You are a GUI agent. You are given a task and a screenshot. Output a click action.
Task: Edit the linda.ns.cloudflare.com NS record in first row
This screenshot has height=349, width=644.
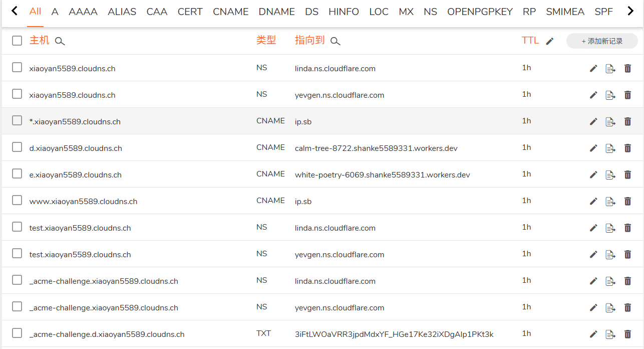pyautogui.click(x=593, y=68)
